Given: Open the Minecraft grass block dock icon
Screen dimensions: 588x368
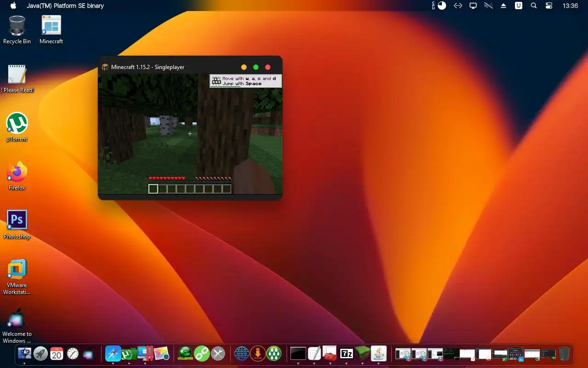Looking at the screenshot, I should 362,353.
